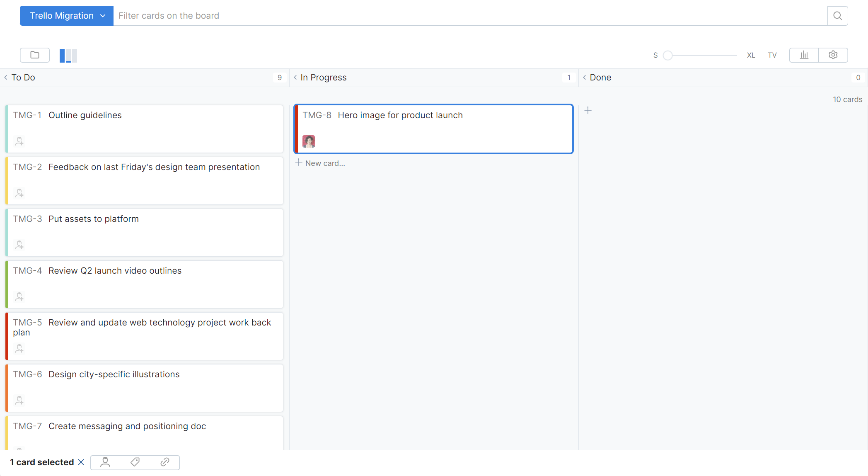Open the board charts icon
This screenshot has height=476, width=868.
[804, 55]
